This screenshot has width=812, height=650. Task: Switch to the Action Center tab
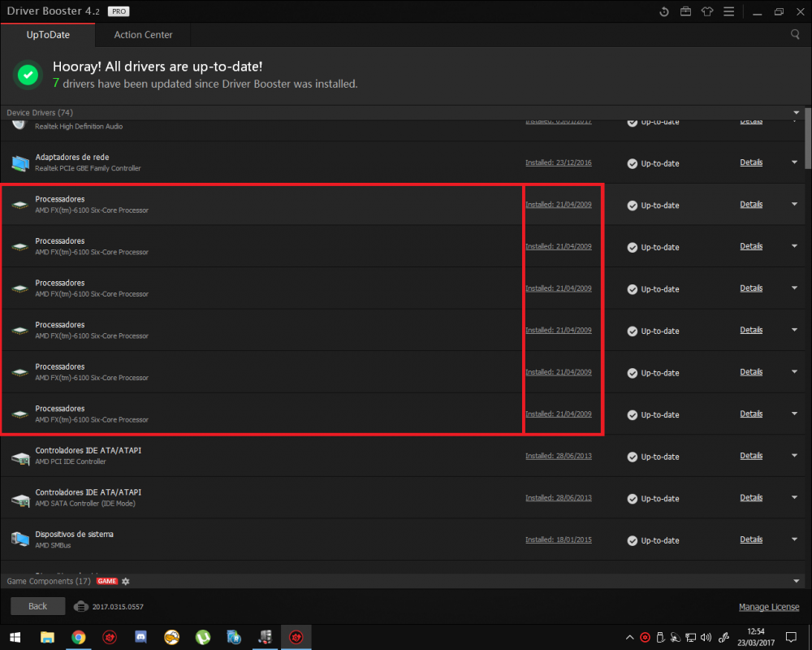[x=143, y=35]
